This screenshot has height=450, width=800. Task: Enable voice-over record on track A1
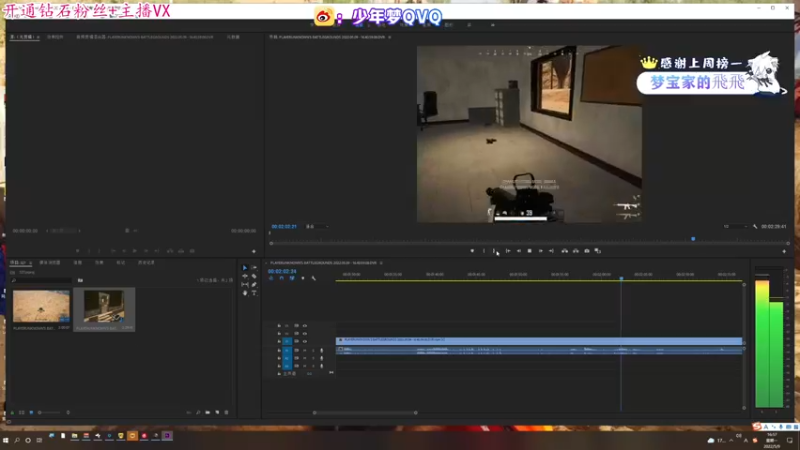(321, 351)
